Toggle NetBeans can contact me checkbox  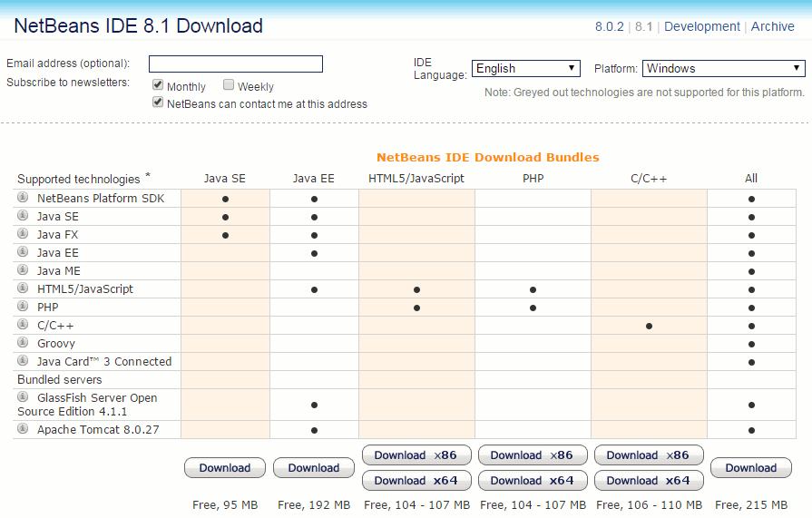click(158, 102)
